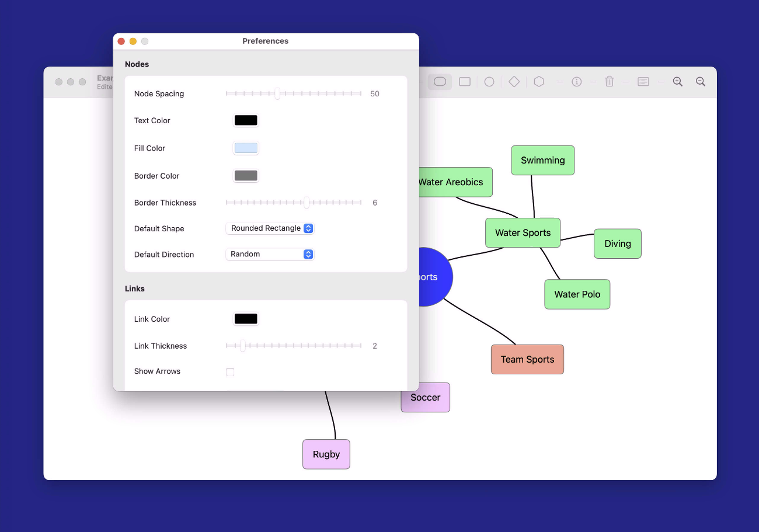Image resolution: width=759 pixels, height=532 pixels.
Task: Pick the diamond shape tool
Action: pos(514,82)
